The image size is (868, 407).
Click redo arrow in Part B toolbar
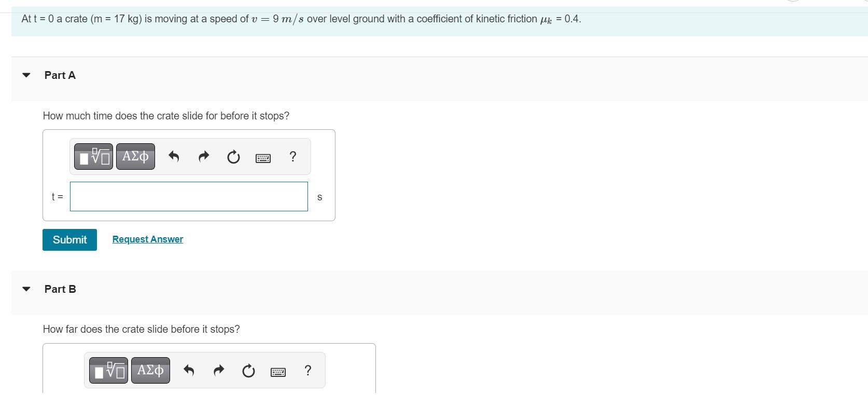coord(219,370)
